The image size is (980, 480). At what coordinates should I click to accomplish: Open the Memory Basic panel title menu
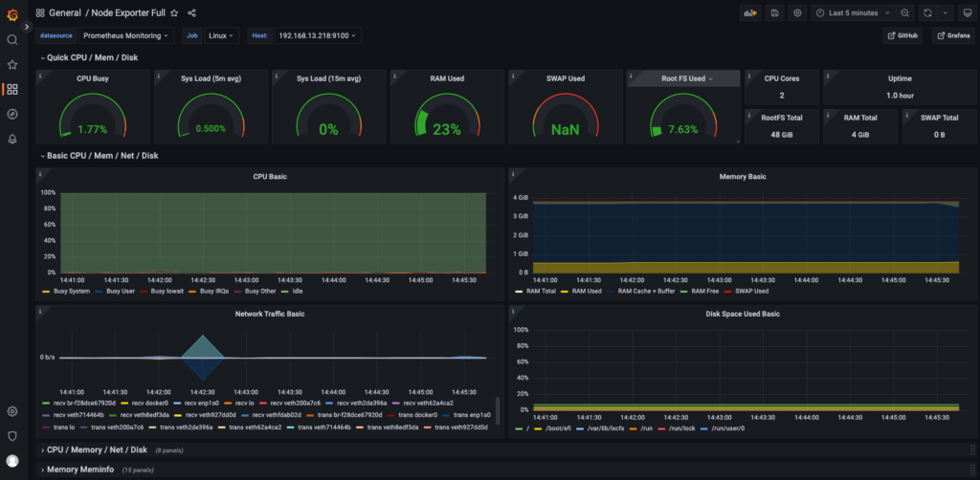743,177
